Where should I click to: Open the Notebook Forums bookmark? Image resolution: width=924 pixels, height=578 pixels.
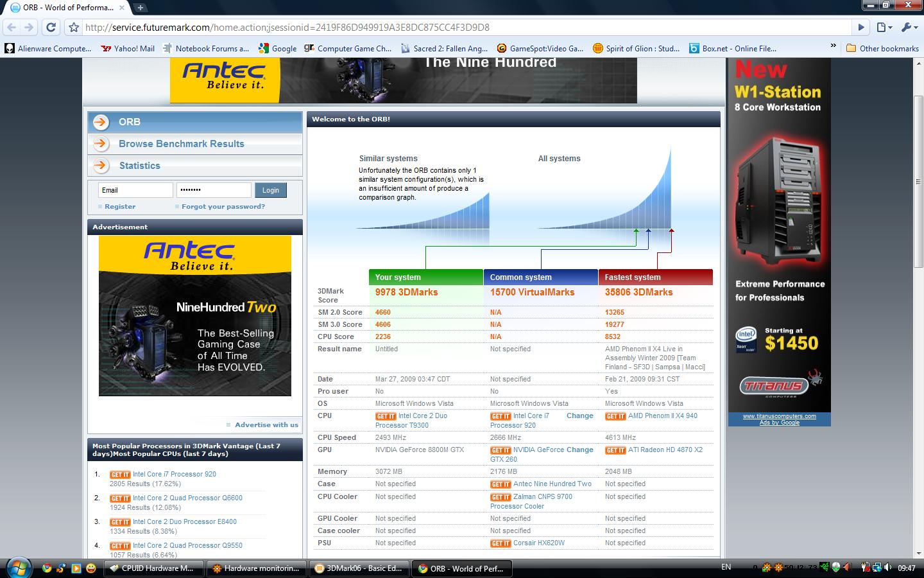pyautogui.click(x=206, y=48)
